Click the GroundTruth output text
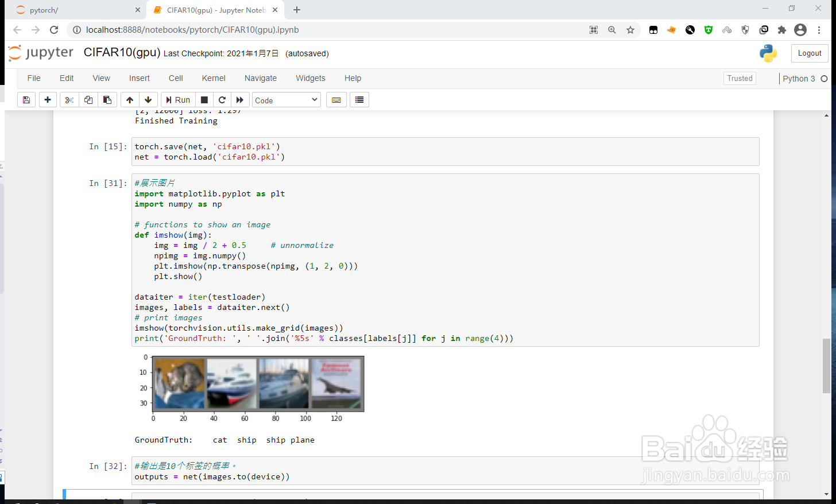Image resolution: width=836 pixels, height=504 pixels. (x=225, y=440)
